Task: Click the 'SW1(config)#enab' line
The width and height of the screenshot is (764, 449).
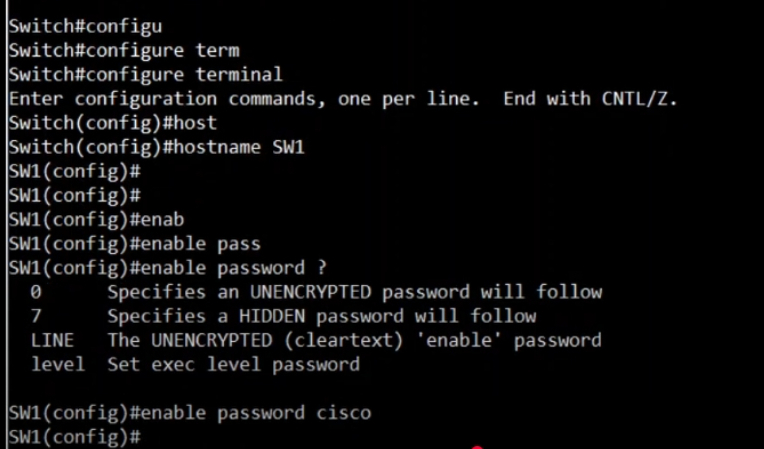Action: (96, 220)
